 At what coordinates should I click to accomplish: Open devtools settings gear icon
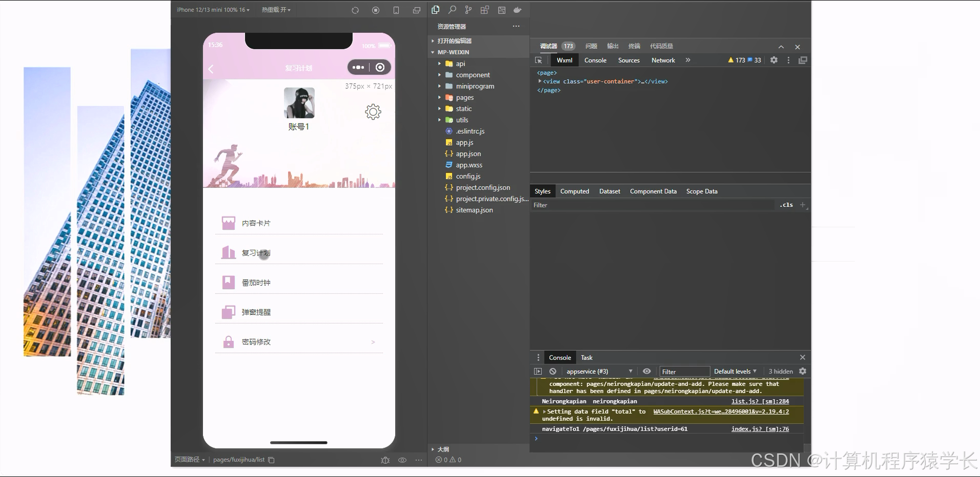774,60
